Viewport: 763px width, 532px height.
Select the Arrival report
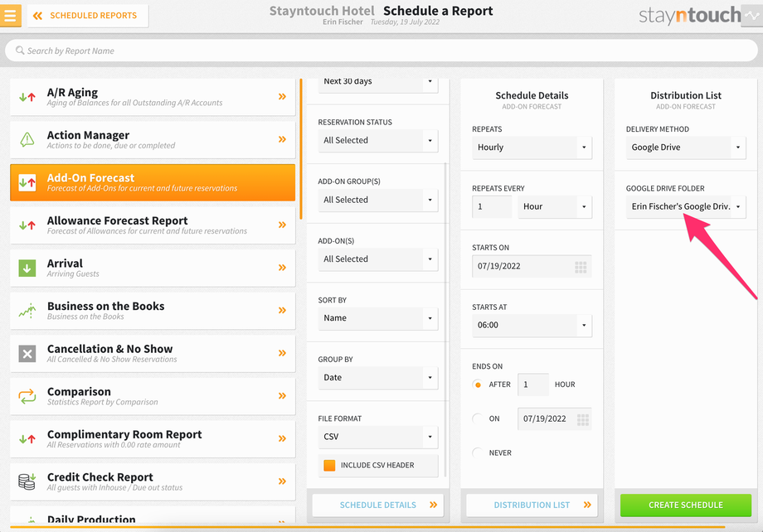click(x=153, y=268)
